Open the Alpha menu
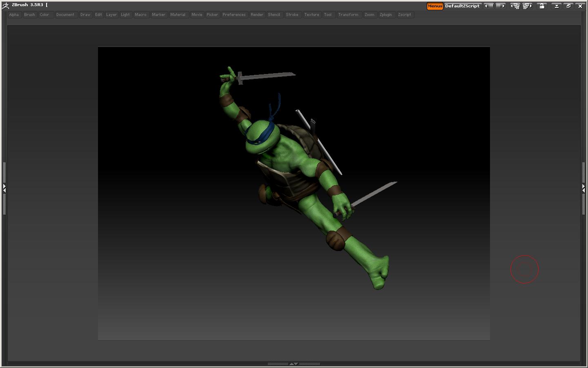The width and height of the screenshot is (588, 368). click(14, 15)
